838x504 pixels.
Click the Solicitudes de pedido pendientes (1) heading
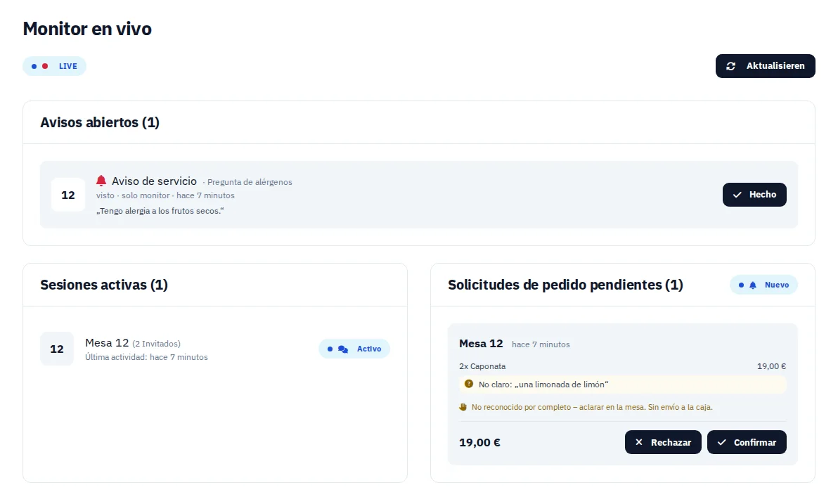pos(565,285)
